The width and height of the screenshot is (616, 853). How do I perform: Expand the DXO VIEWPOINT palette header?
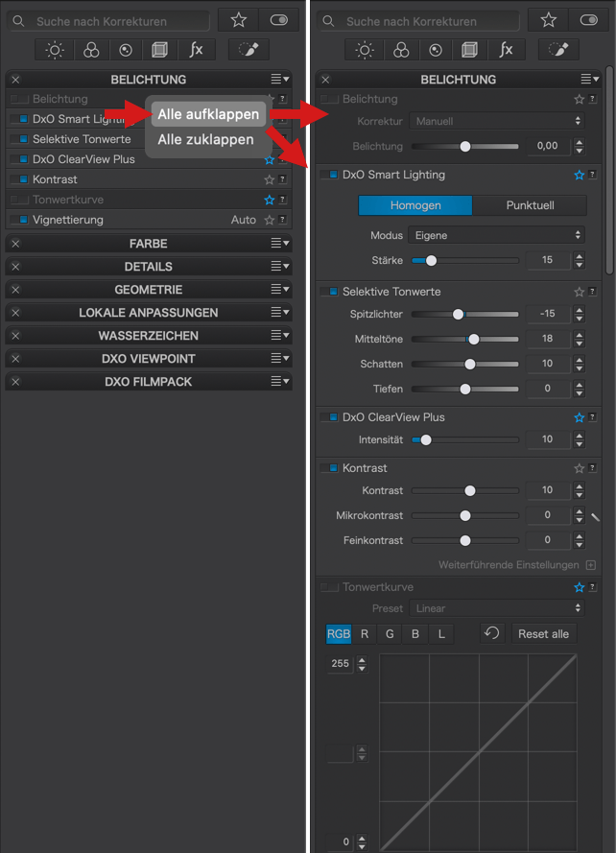149,359
